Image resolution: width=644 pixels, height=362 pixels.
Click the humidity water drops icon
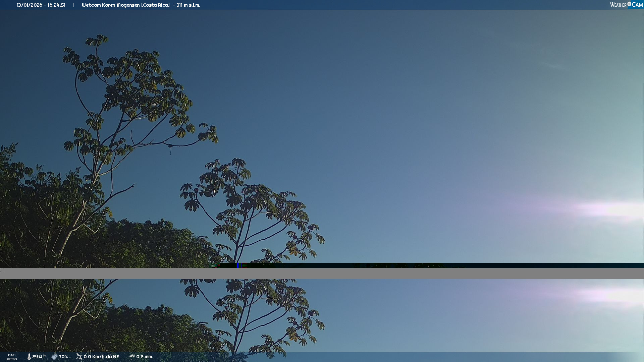point(54,356)
